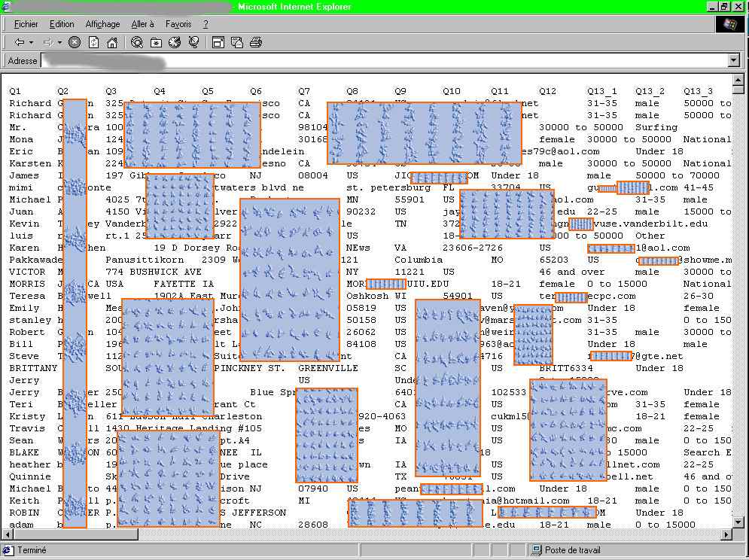Print the page with the printer icon

pyautogui.click(x=256, y=42)
